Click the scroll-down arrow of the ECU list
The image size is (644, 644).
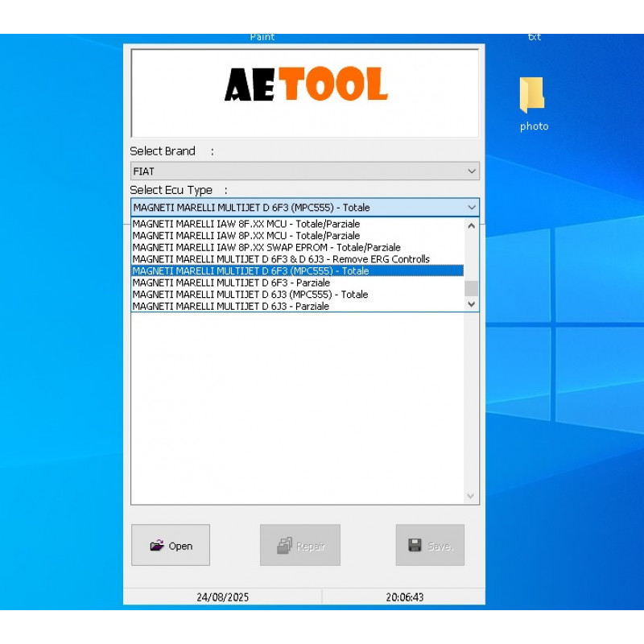click(471, 304)
